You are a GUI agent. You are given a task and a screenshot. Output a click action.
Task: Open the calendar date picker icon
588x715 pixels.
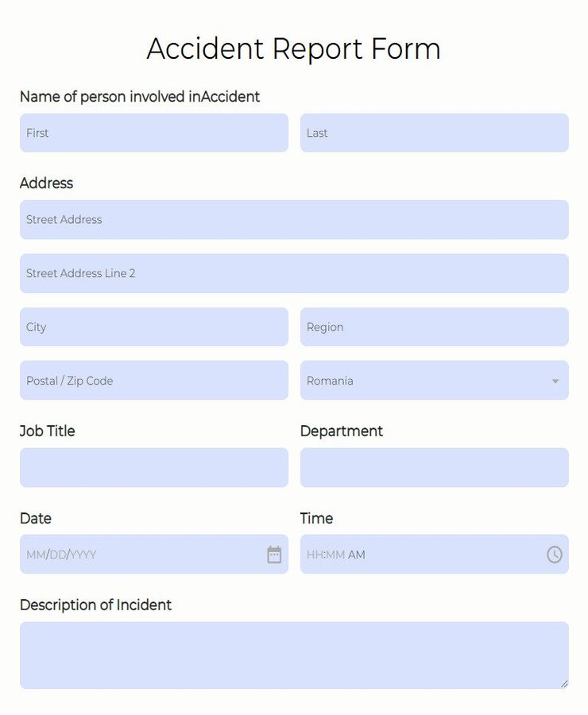[x=273, y=555]
